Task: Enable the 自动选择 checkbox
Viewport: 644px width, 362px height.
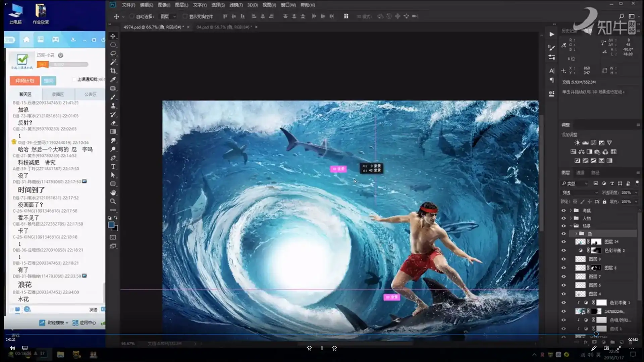Action: coord(132,16)
